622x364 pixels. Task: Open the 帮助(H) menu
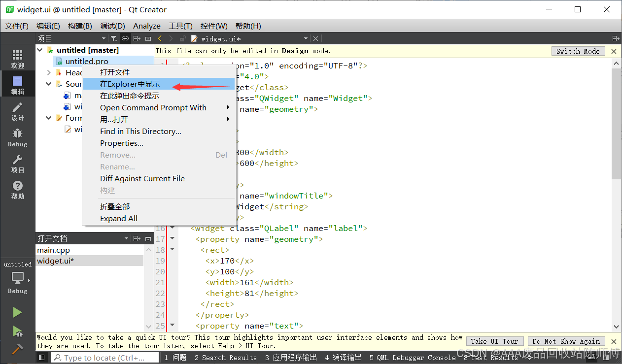248,26
